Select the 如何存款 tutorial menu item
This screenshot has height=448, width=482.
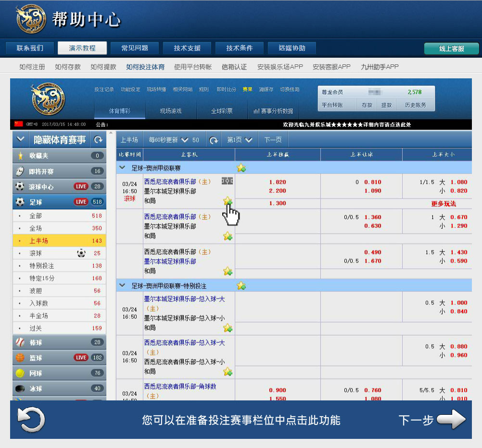[68, 67]
